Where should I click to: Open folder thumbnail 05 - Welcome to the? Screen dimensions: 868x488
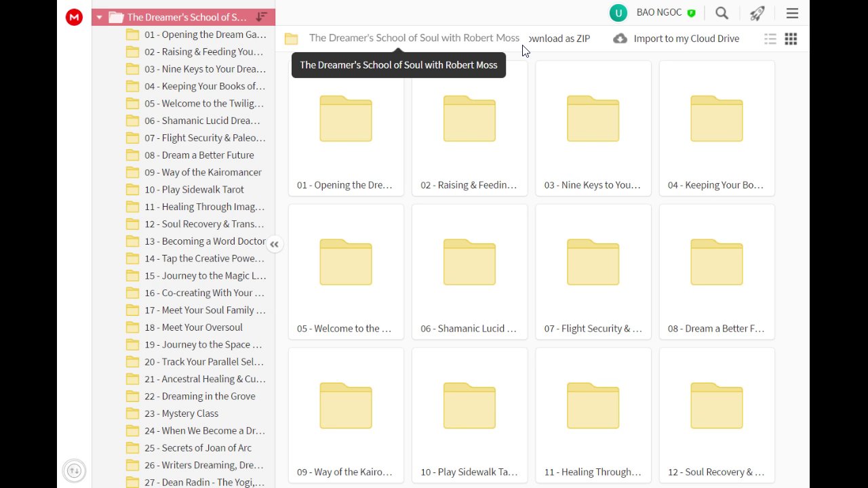346,272
